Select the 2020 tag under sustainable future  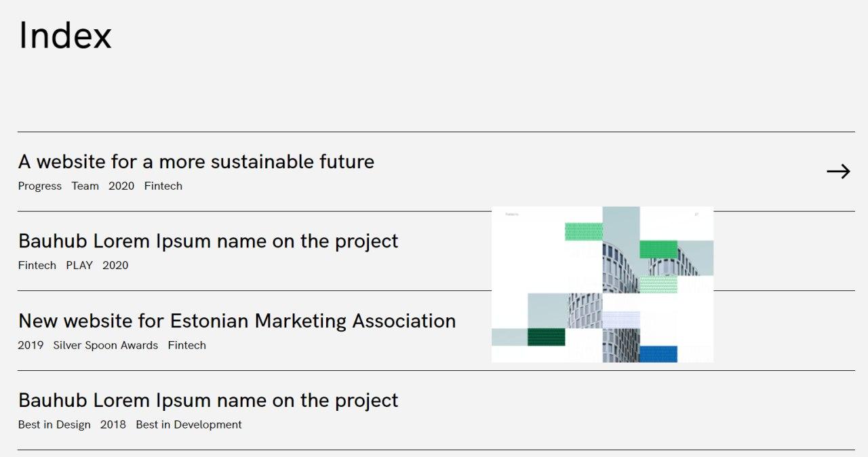tap(121, 186)
